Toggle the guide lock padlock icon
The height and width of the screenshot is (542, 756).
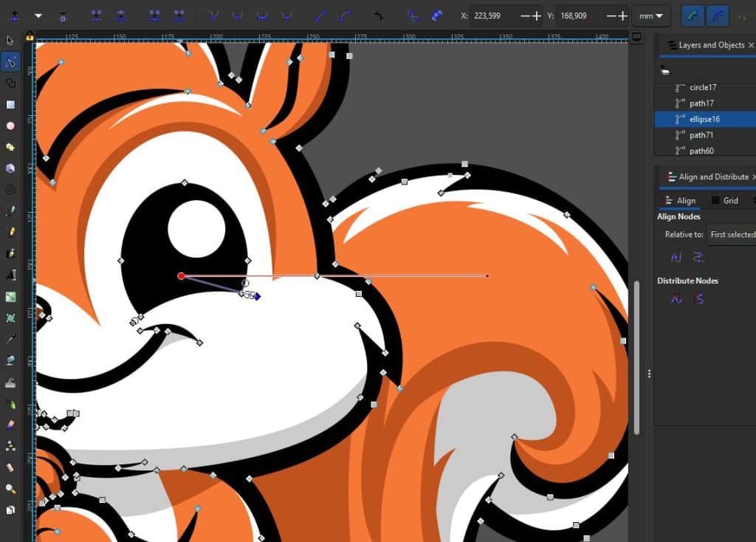tap(30, 36)
